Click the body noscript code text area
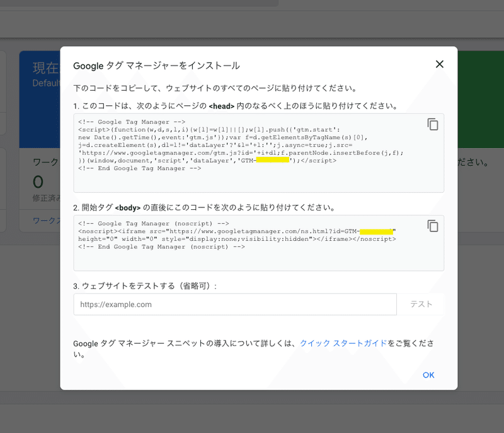The width and height of the screenshot is (504, 433). point(259,243)
